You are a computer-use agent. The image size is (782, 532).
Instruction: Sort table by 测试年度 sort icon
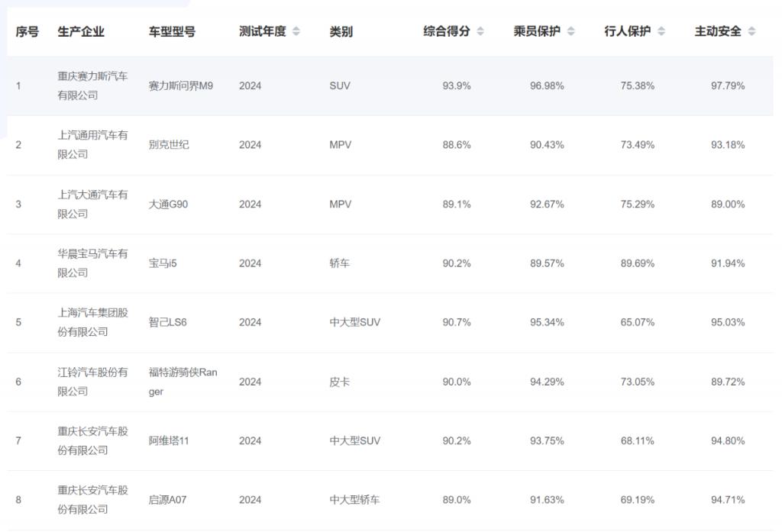[x=296, y=31]
